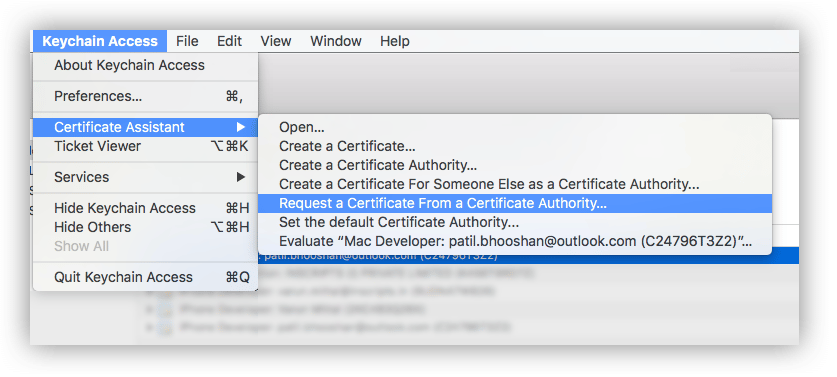Screen dimensions: 837x377
Task: Select Request a Certificate From a Certificate Authority…
Action: [x=515, y=203]
